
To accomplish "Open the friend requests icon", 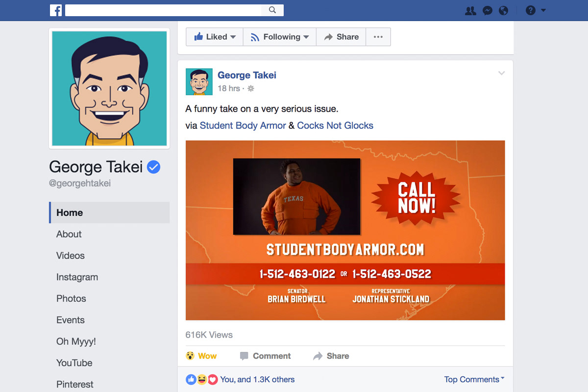I will click(470, 10).
